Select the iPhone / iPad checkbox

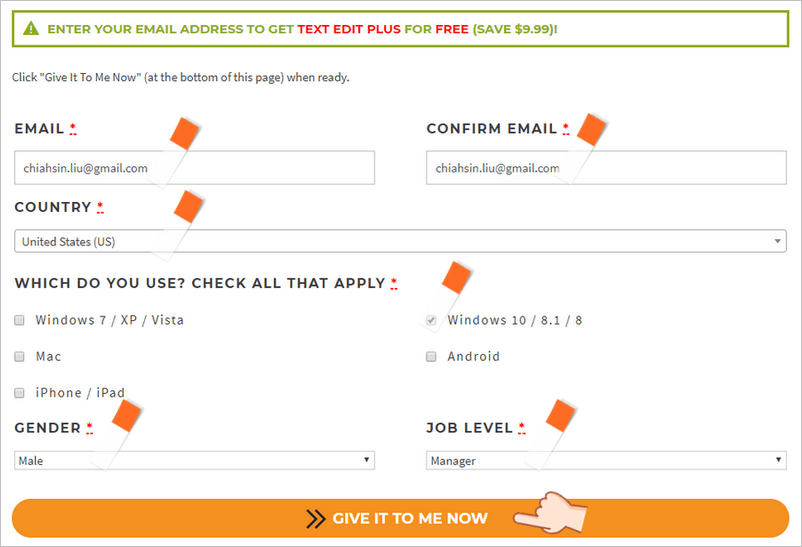[19, 393]
